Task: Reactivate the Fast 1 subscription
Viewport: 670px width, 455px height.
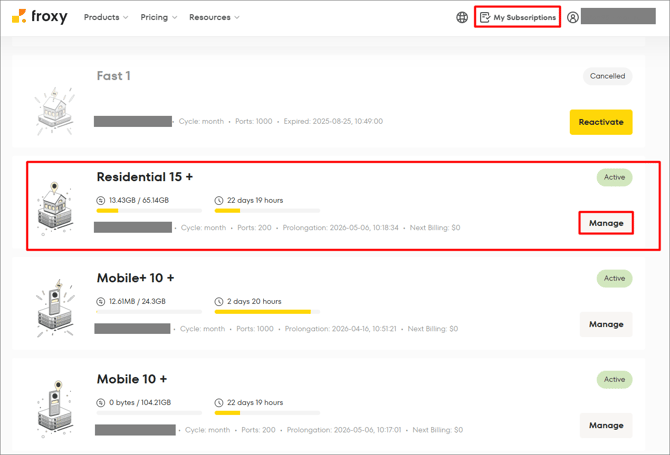Action: point(601,122)
